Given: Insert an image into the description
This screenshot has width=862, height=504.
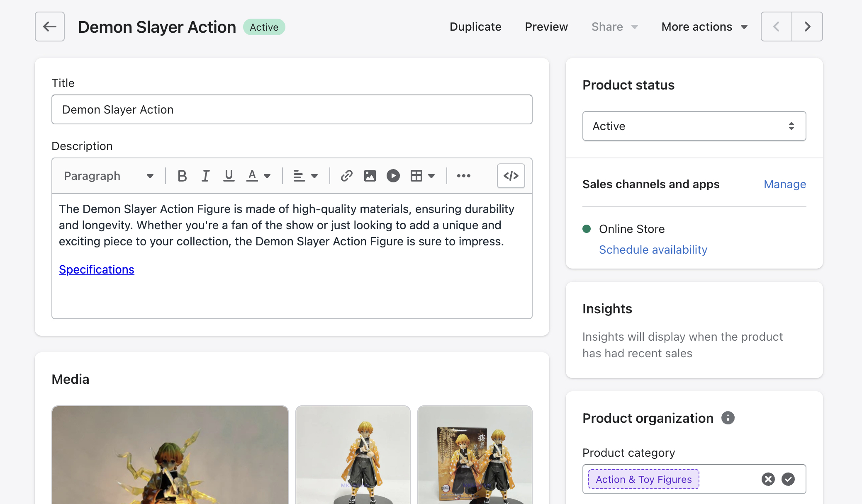Looking at the screenshot, I should point(370,175).
